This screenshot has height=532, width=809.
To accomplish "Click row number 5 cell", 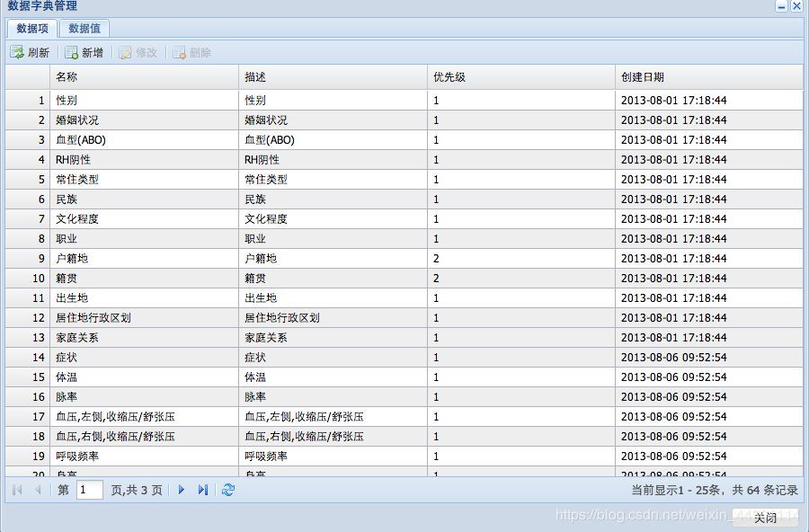I will click(x=28, y=179).
